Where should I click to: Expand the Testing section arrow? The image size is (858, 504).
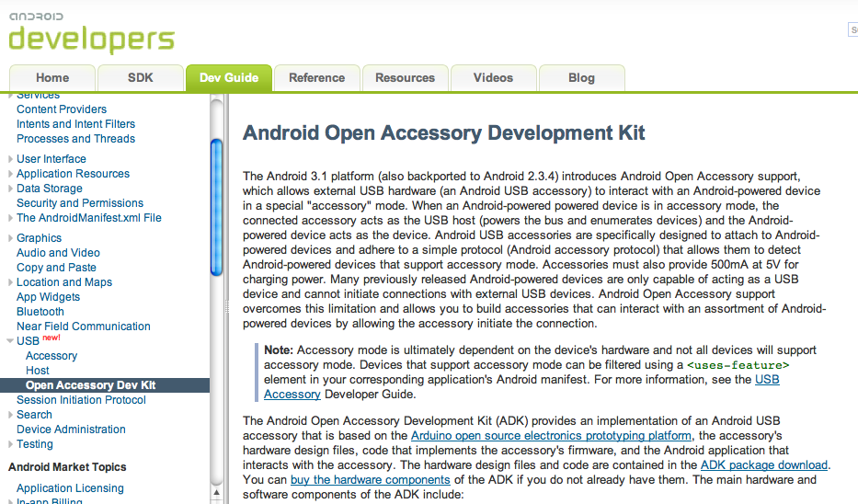point(11,444)
